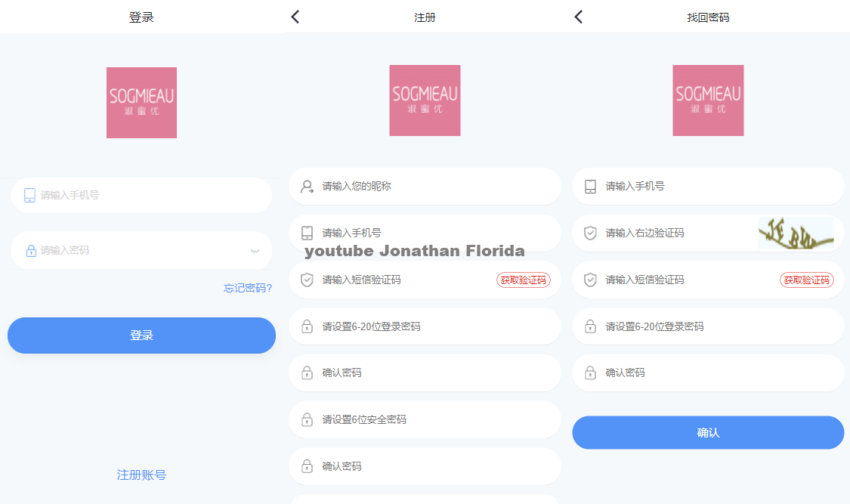Click lock icon in 找回密码 请设置6-20位登录密码 field
This screenshot has width=850, height=504.
[x=590, y=326]
